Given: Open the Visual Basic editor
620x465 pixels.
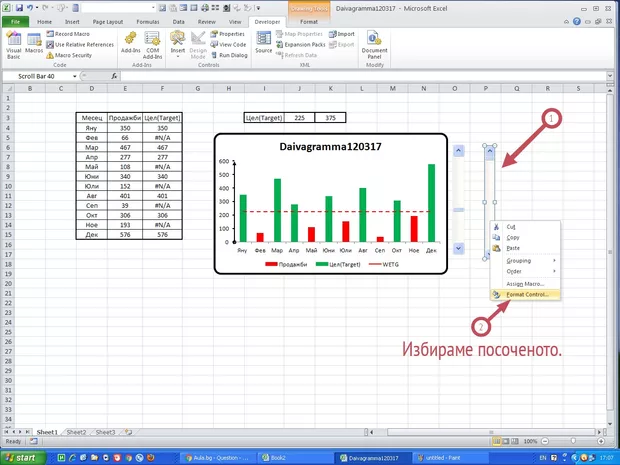Looking at the screenshot, I should coord(13,45).
